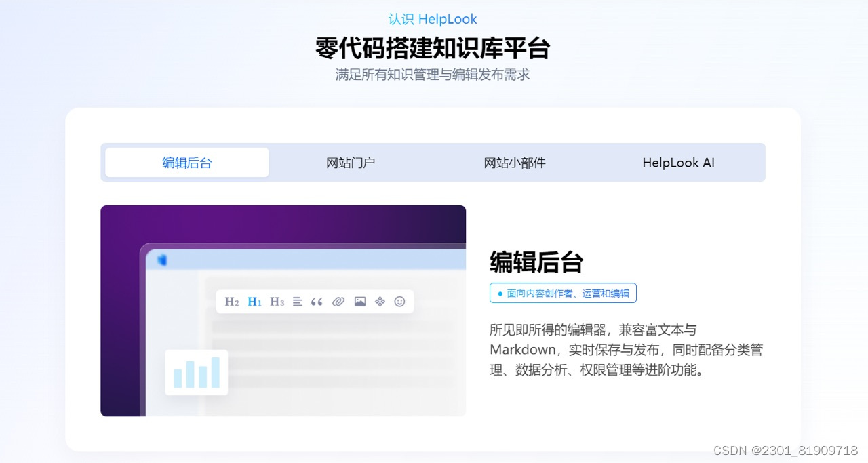Image resolution: width=868 pixels, height=463 pixels.
Task: Switch to the HelpLook AI tab
Action: (x=678, y=163)
